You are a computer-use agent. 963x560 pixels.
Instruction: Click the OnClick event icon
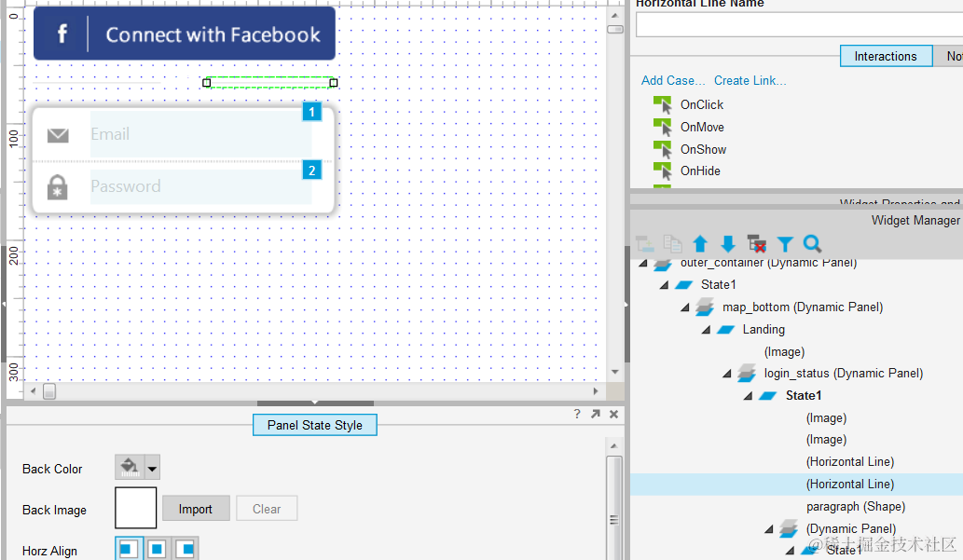click(663, 105)
